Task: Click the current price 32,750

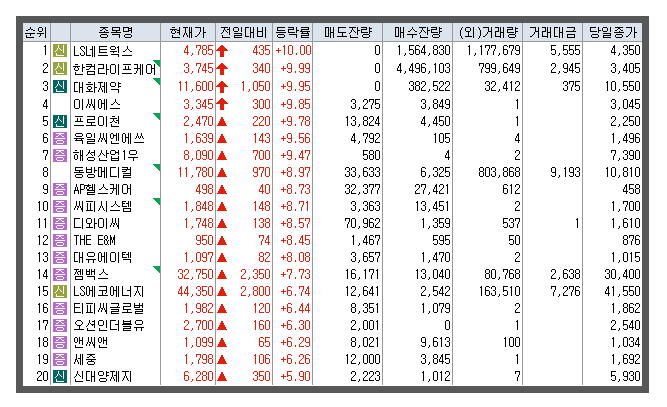Action: click(196, 274)
